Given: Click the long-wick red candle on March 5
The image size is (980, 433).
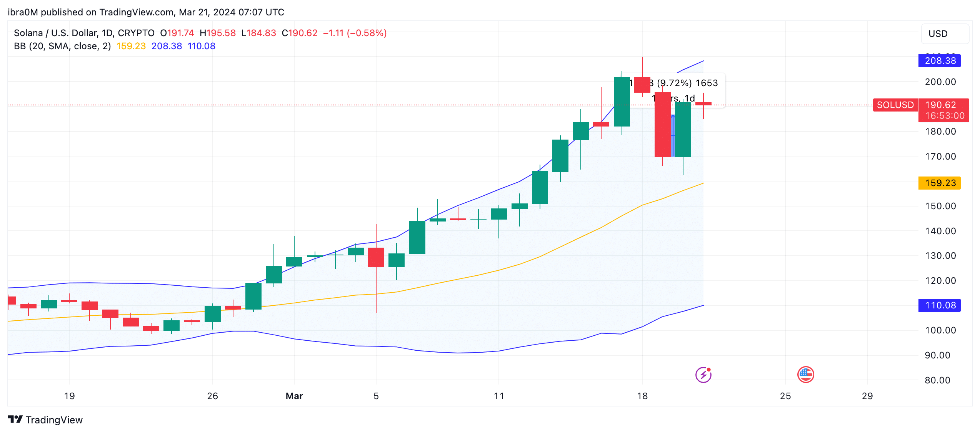Looking at the screenshot, I should (376, 258).
